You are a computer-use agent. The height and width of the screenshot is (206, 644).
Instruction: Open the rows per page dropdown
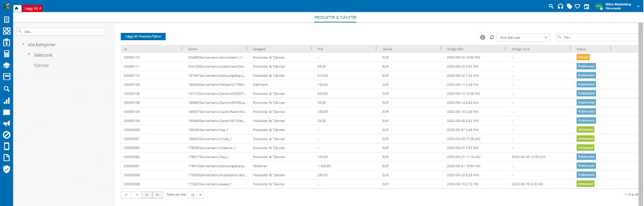pyautogui.click(x=196, y=195)
